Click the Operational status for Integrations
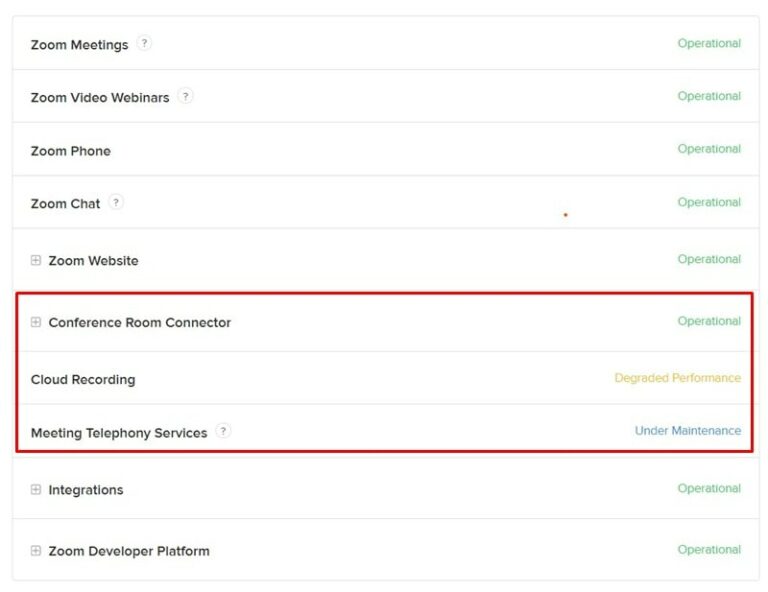Image resolution: width=768 pixels, height=592 pixels. tap(709, 489)
